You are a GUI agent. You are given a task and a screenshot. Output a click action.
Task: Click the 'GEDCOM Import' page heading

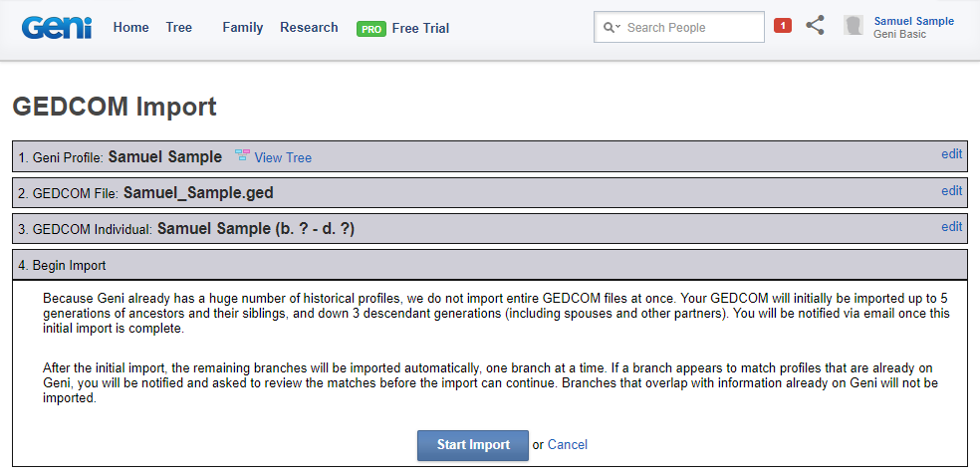115,107
